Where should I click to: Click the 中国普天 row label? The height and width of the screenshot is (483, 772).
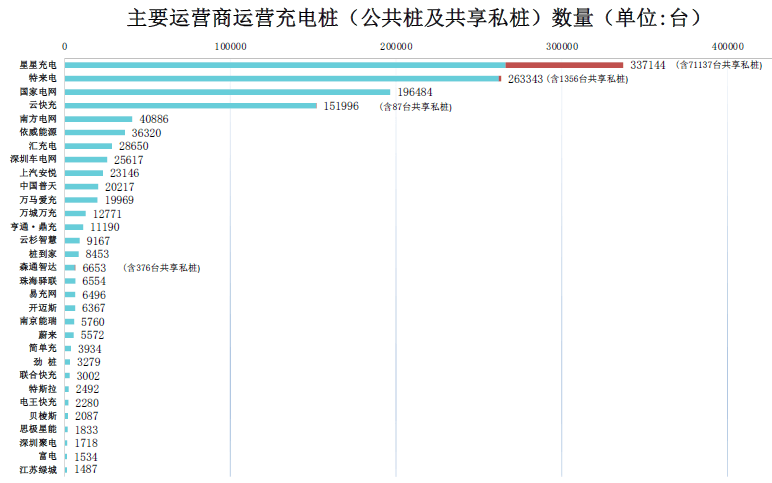pos(38,186)
